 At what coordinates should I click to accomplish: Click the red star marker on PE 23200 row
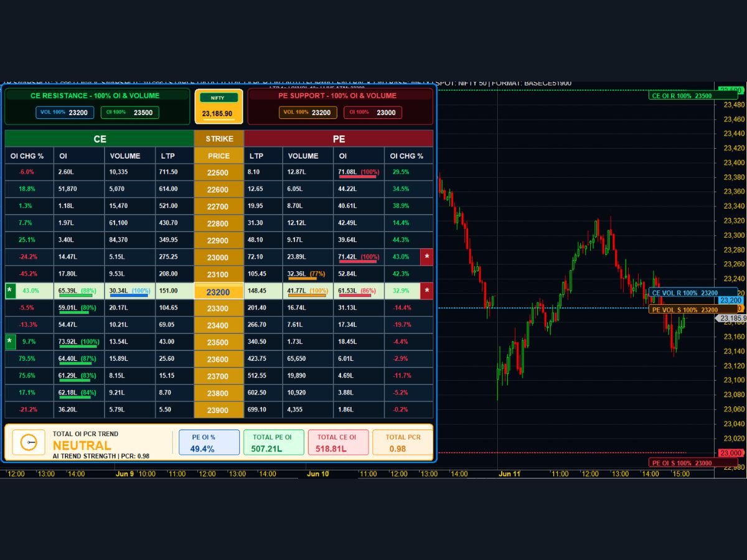coord(426,291)
